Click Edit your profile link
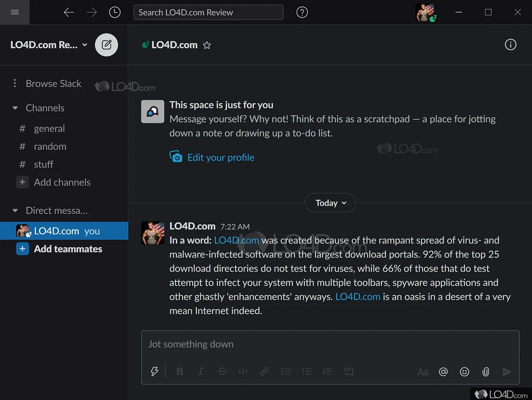The image size is (532, 400). pos(221,157)
